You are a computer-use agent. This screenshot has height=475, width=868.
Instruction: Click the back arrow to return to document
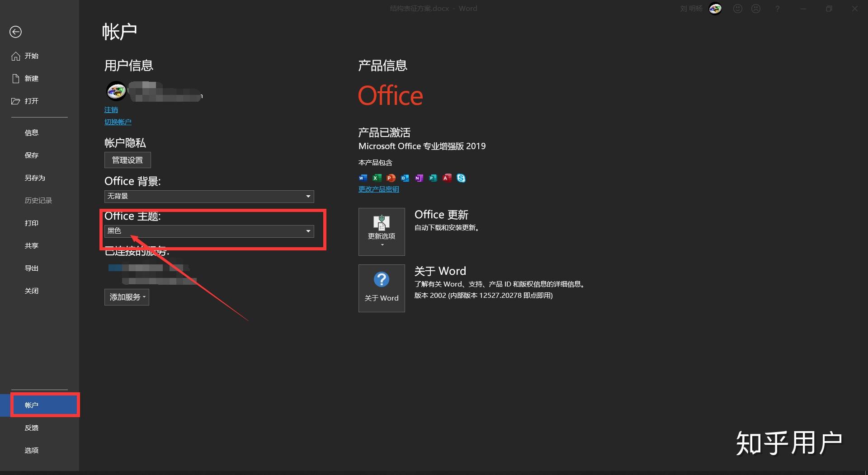(x=16, y=32)
